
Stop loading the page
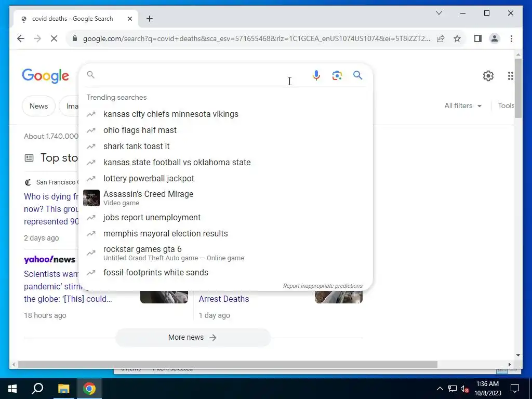click(x=54, y=38)
